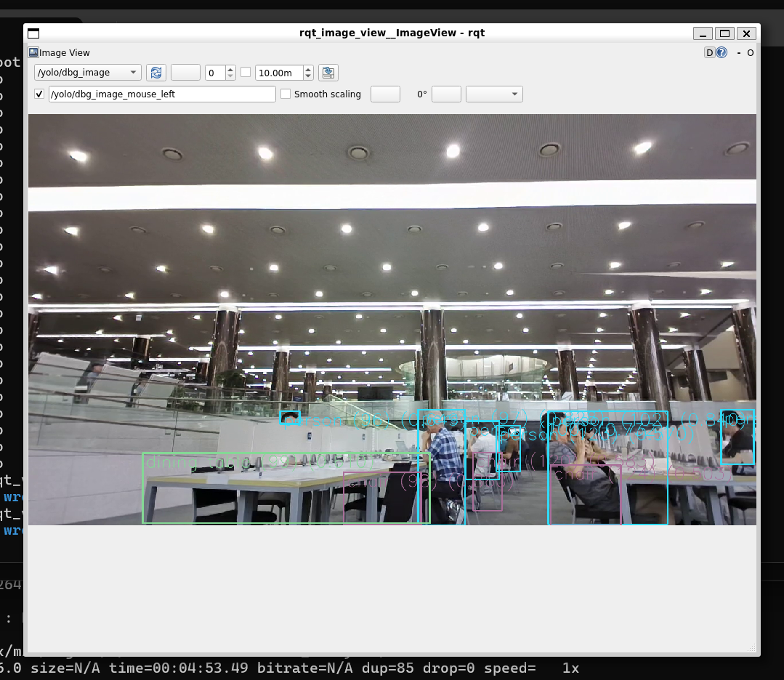Maximize the rqt image view window
This screenshot has width=784, height=680.
[724, 33]
